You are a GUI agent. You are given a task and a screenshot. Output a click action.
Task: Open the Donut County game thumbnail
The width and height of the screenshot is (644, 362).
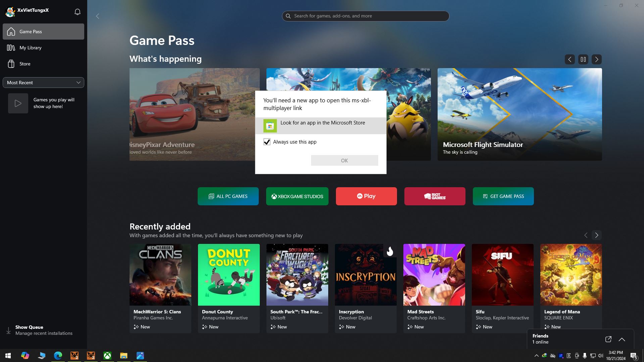229,274
